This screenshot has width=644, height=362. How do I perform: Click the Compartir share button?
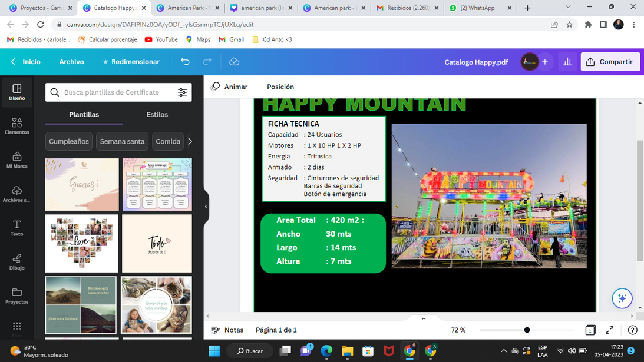[610, 62]
